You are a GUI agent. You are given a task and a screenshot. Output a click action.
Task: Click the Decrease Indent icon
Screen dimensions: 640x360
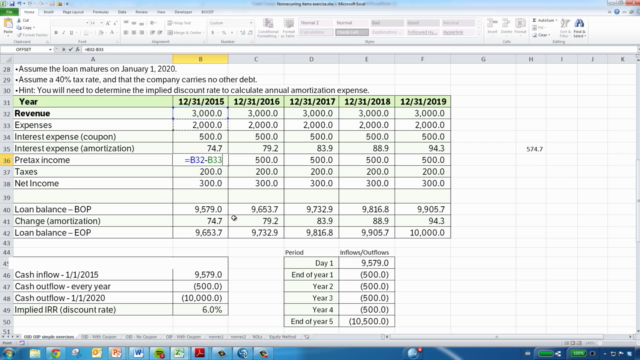click(x=152, y=33)
